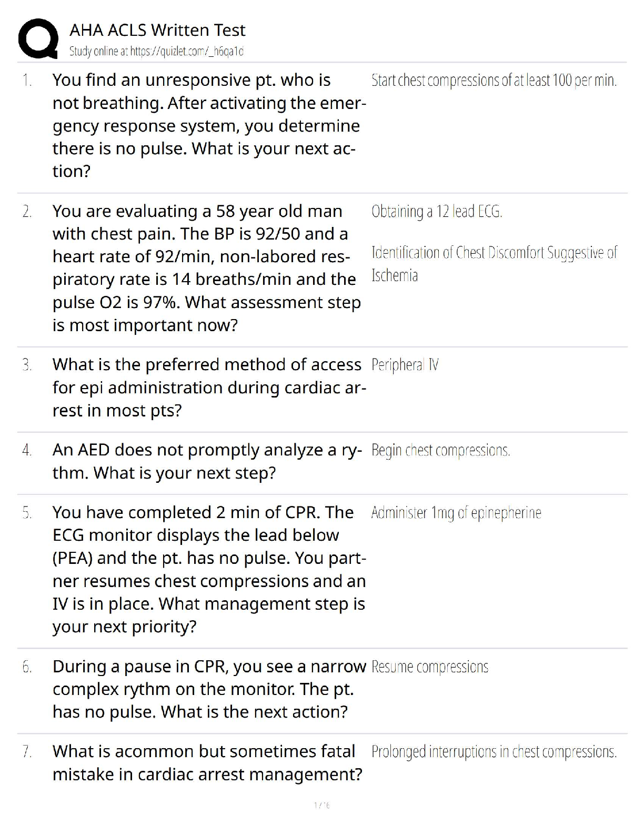Screen dimensions: 644x834
Task: Click the answer 'Obtaining a 12 lead ECG'
Action: click(x=437, y=211)
